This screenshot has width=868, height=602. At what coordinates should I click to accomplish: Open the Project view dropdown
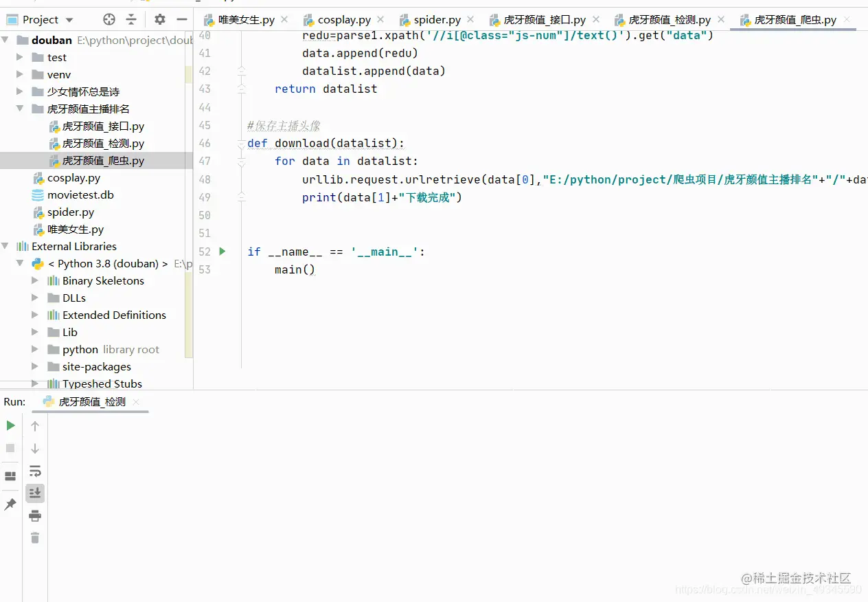pyautogui.click(x=69, y=20)
